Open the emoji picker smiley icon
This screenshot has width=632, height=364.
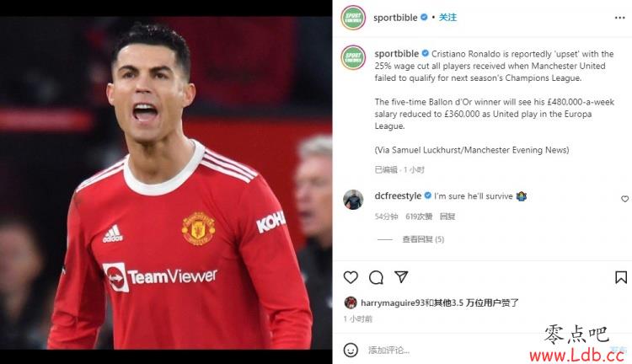351,350
